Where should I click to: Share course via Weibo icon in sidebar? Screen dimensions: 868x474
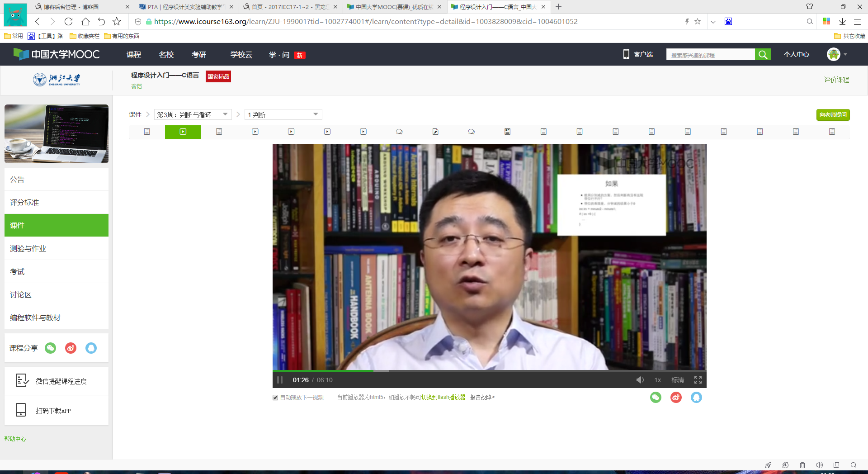coord(71,348)
